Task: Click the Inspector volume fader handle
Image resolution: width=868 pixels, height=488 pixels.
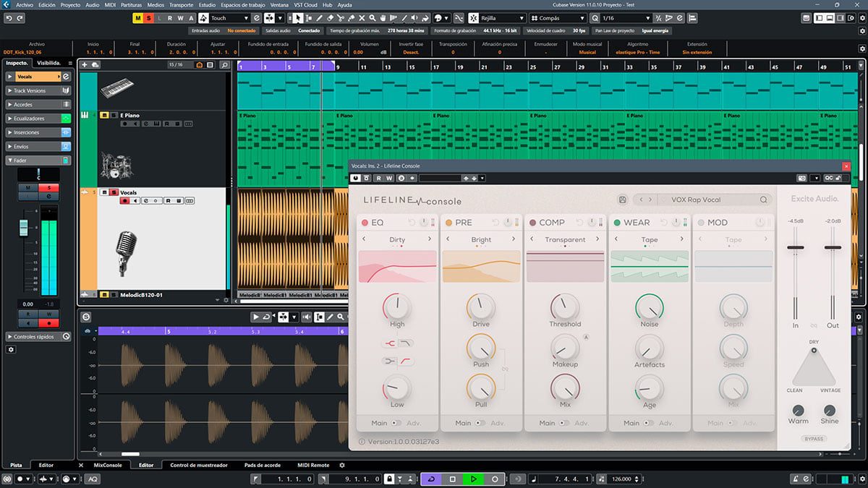Action: (23, 228)
